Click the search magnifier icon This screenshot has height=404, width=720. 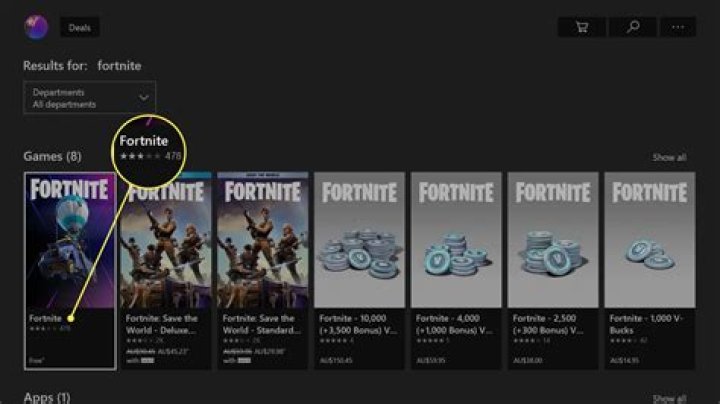point(633,28)
